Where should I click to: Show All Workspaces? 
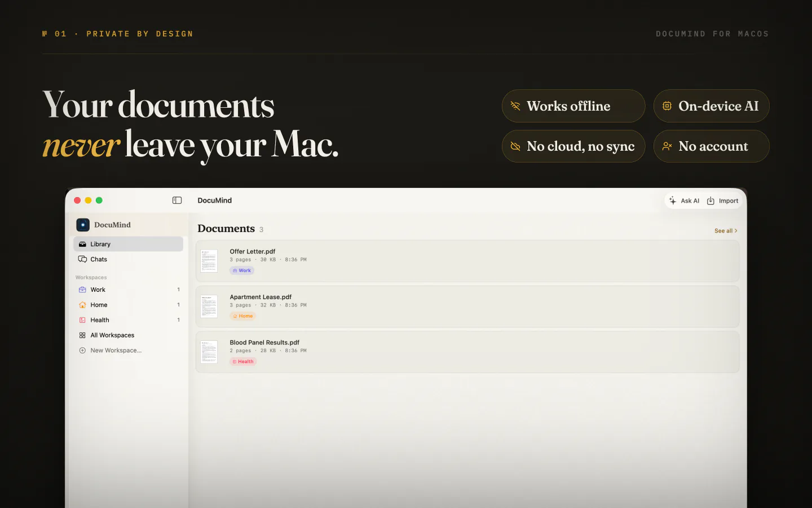tap(129, 335)
